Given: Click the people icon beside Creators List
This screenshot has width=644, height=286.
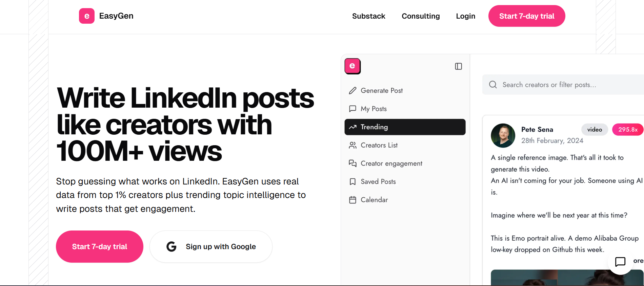Looking at the screenshot, I should [353, 145].
